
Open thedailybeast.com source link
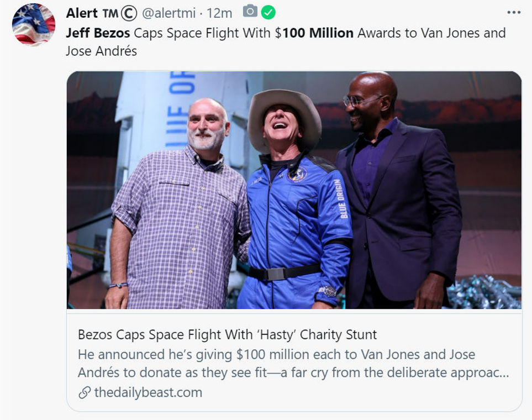[148, 393]
